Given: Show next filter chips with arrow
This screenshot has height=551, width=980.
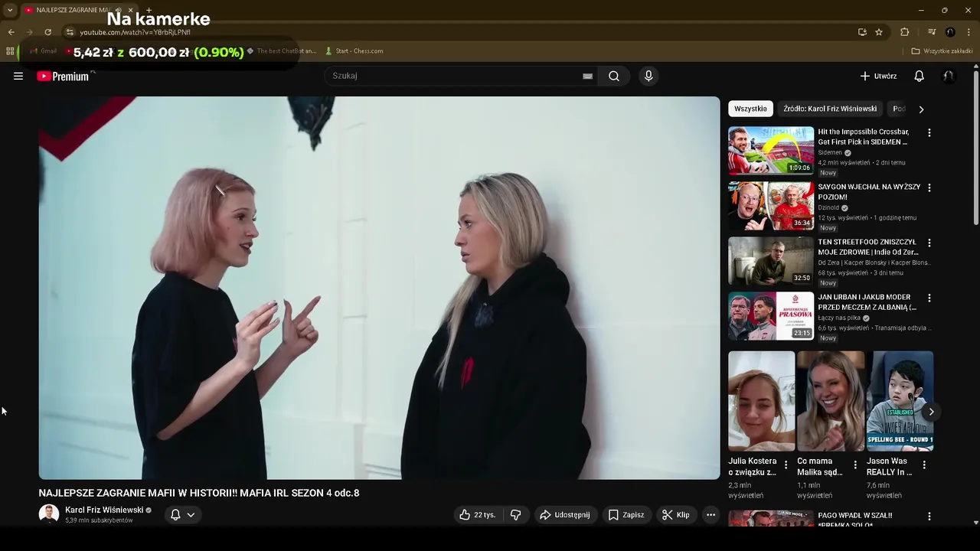Looking at the screenshot, I should [921, 109].
